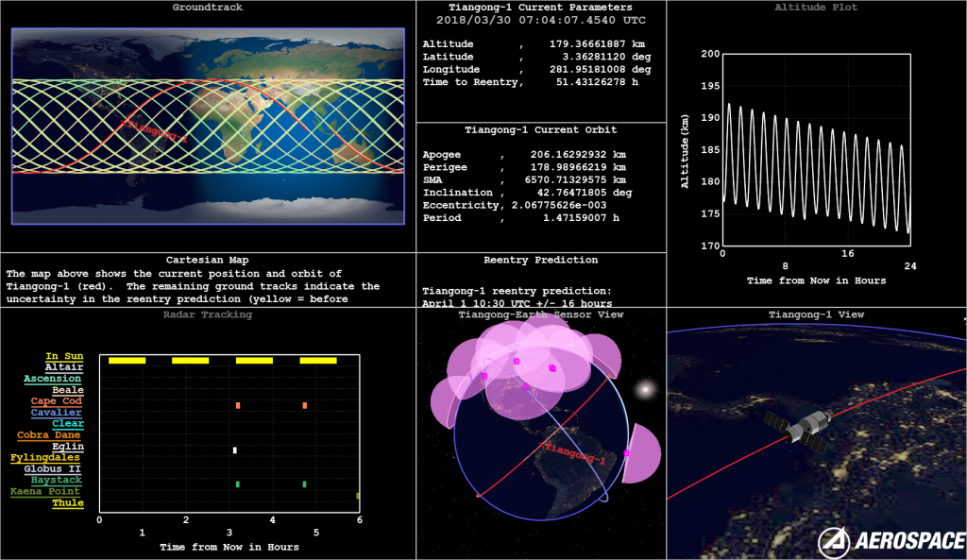967x560 pixels.
Task: Click the Radar Tracking panel title
Action: 207,314
